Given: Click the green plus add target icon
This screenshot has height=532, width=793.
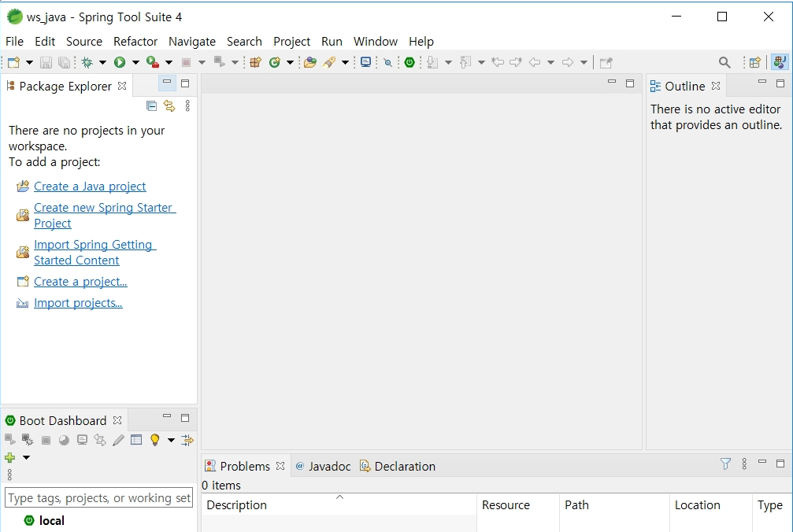Looking at the screenshot, I should 9,457.
